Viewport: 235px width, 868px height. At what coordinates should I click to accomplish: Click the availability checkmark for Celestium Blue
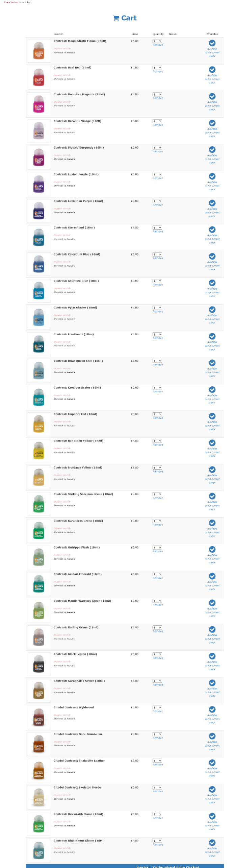tap(212, 256)
